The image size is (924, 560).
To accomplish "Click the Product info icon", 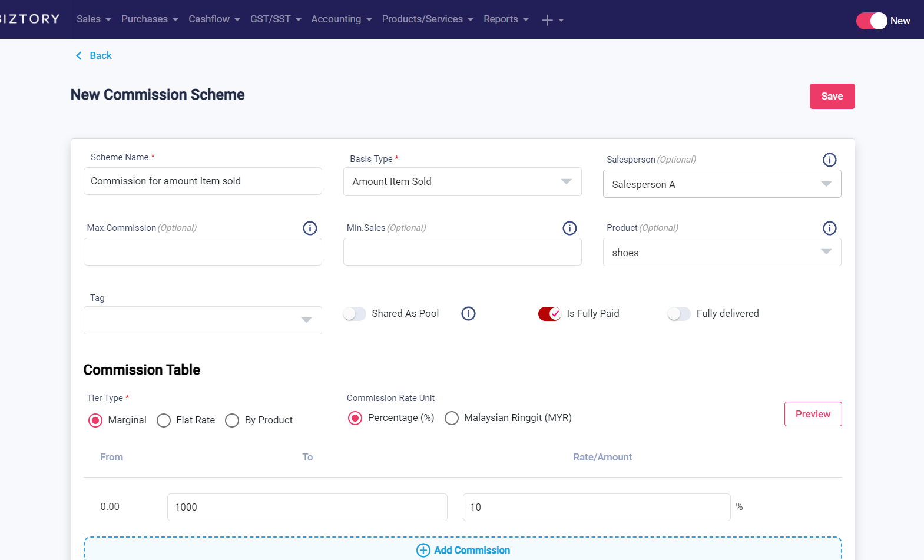I will coord(829,228).
